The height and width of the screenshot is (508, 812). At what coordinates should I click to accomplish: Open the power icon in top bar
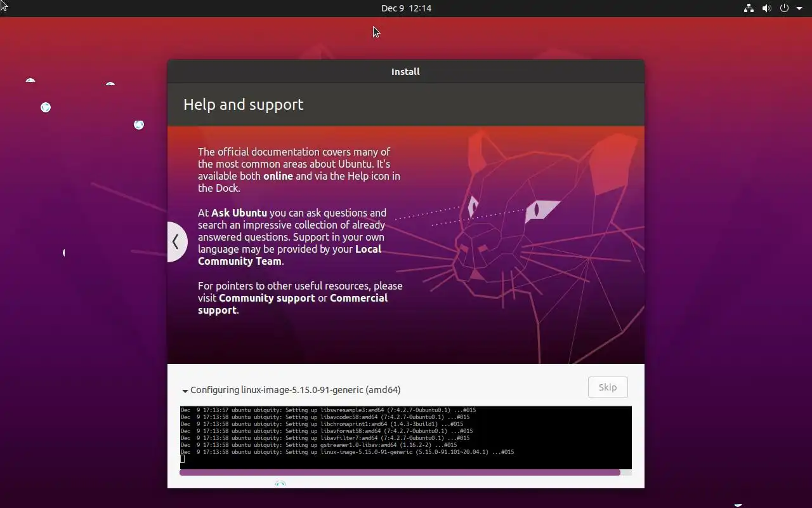pos(784,8)
